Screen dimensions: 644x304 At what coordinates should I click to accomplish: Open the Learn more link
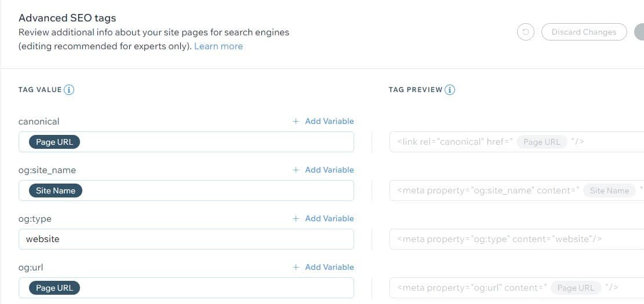click(219, 46)
